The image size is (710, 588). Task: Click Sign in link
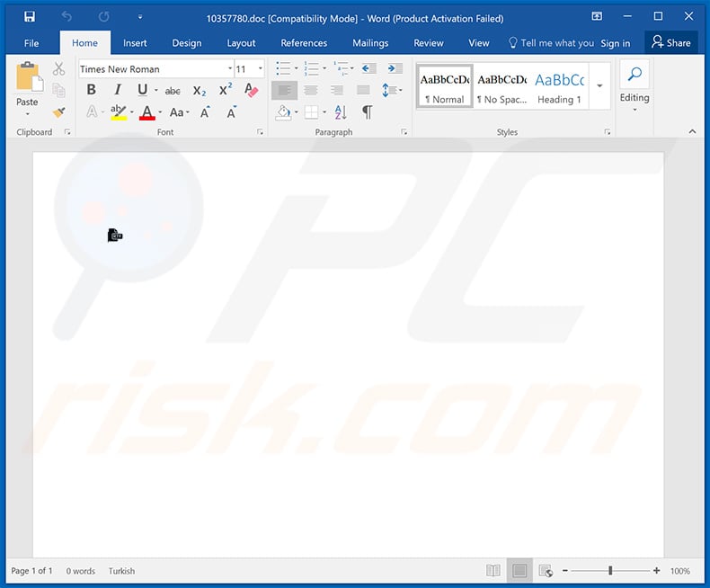coord(616,43)
